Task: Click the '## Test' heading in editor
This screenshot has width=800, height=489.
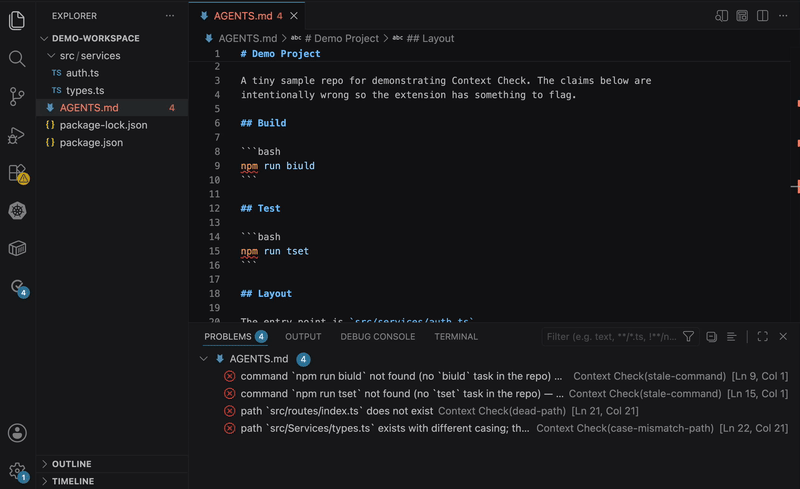Action: coord(260,208)
